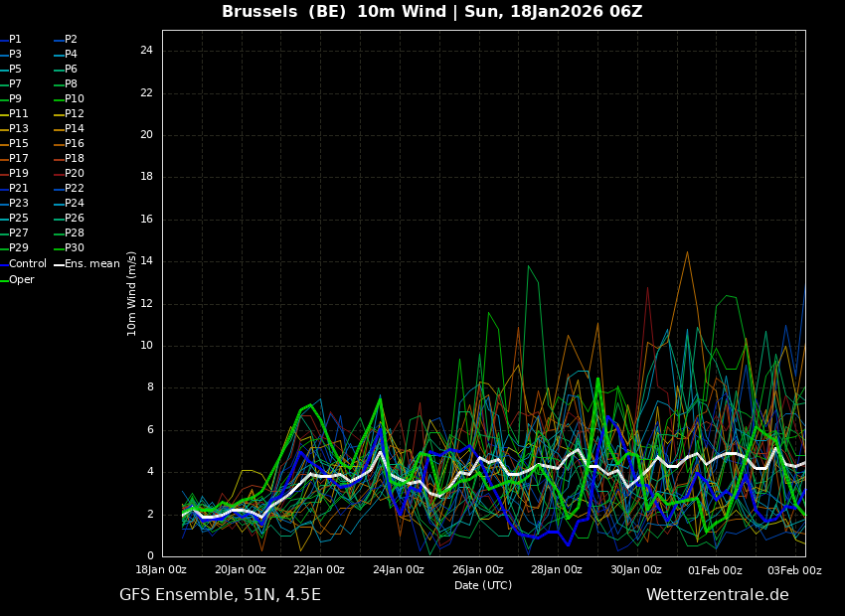Image resolution: width=845 pixels, height=616 pixels.
Task: Click the P16 legend entry
Action: [x=74, y=144]
